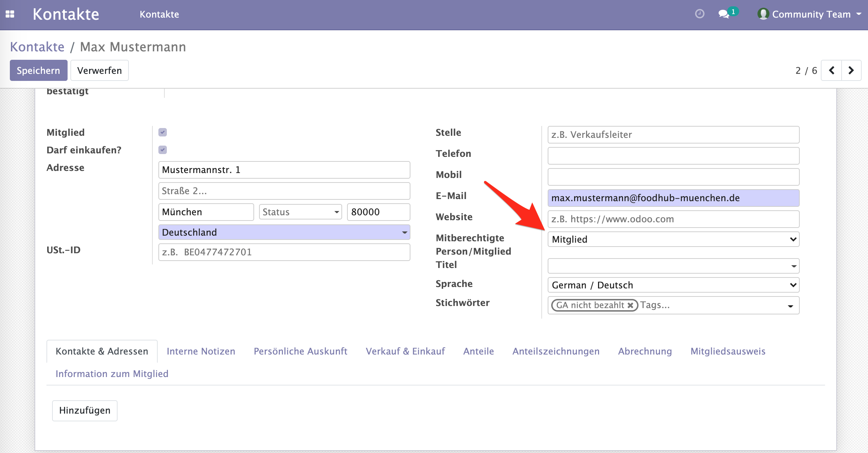The image size is (868, 453).
Task: Click the postal code field 80000
Action: [378, 212]
